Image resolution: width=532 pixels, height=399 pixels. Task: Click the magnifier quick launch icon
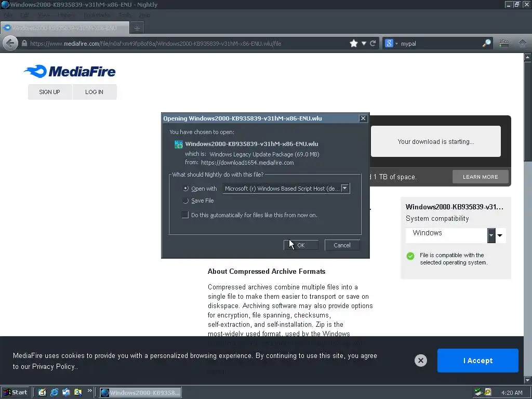pyautogui.click(x=78, y=392)
